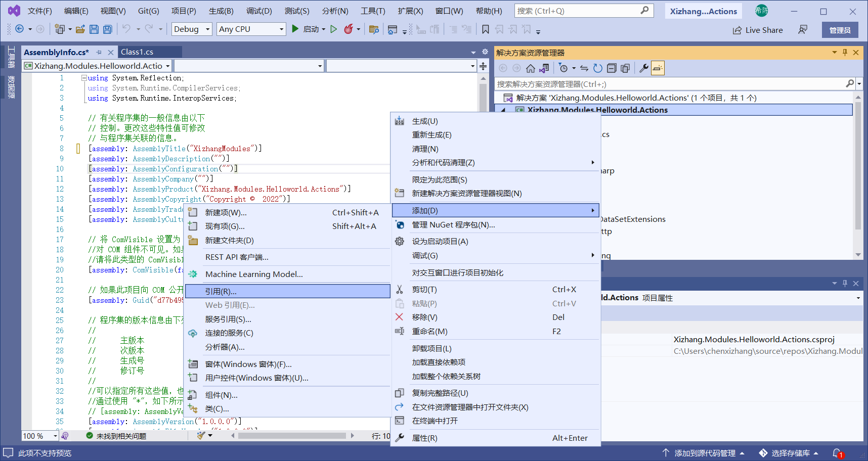
Task: Click the Save button in toolbar
Action: [x=94, y=29]
